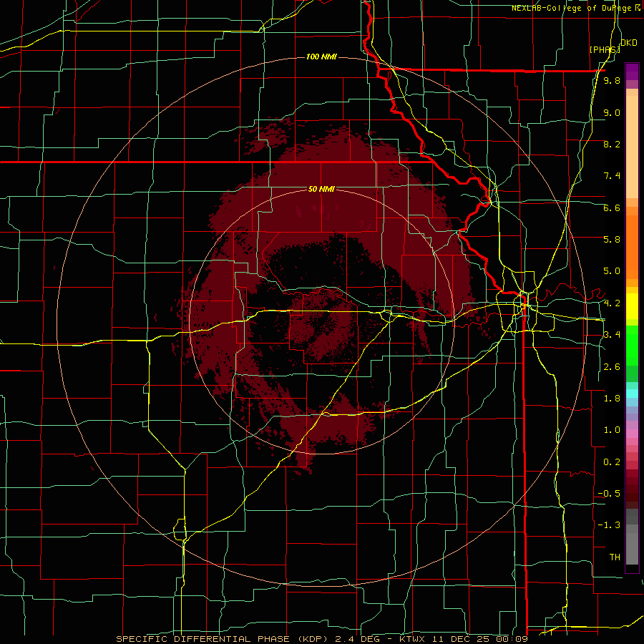Click the 50 NMI range ring label

tap(321, 189)
